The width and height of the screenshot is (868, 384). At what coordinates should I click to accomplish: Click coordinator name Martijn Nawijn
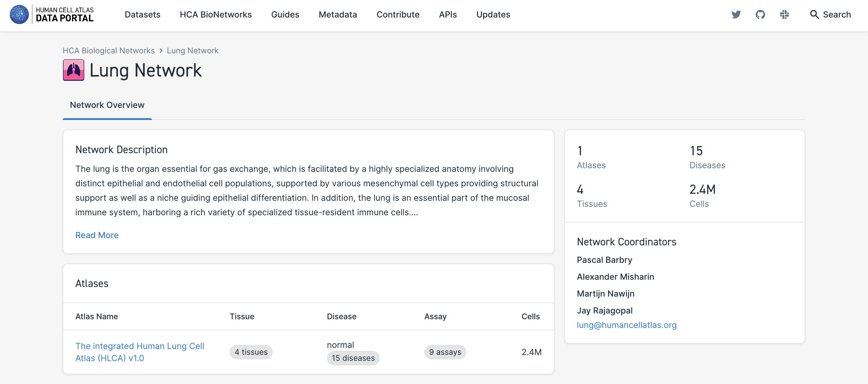click(x=605, y=293)
